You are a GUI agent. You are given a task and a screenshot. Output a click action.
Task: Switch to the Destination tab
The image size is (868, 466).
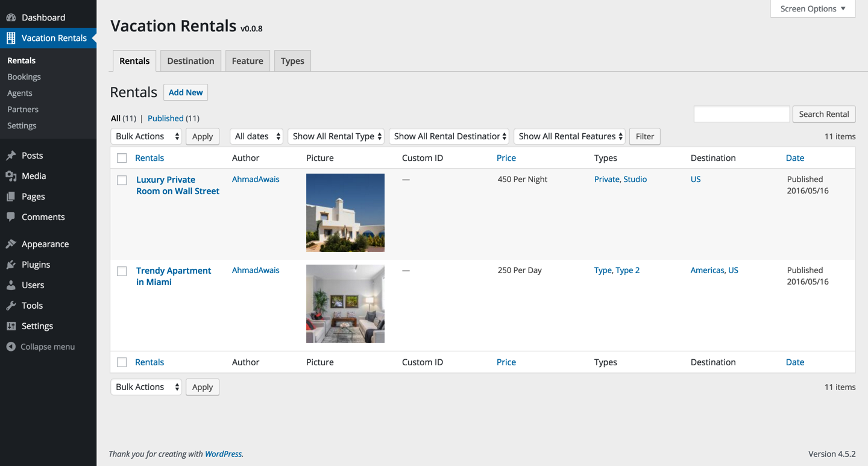tap(190, 61)
